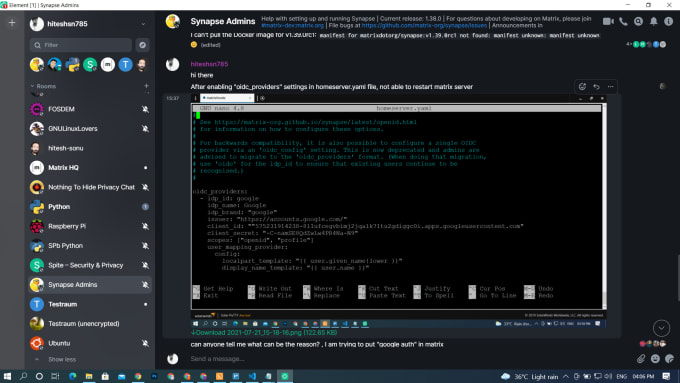Open the white m favourite avatar
This screenshot has height=383, width=680.
pyautogui.click(x=108, y=65)
